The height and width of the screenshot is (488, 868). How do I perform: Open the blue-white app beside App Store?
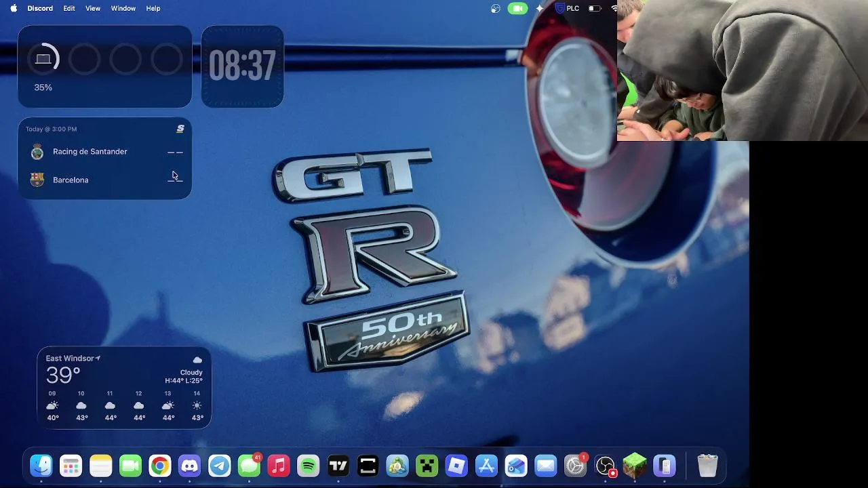click(516, 466)
